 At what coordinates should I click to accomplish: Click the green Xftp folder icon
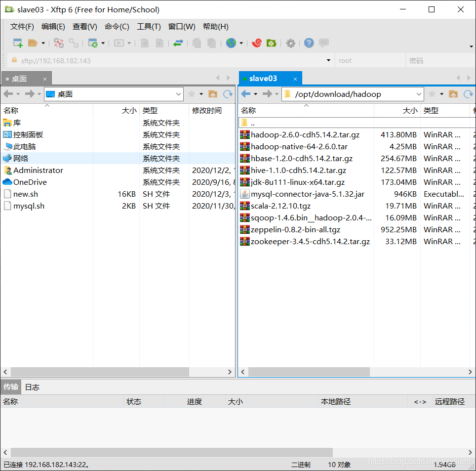click(x=272, y=43)
